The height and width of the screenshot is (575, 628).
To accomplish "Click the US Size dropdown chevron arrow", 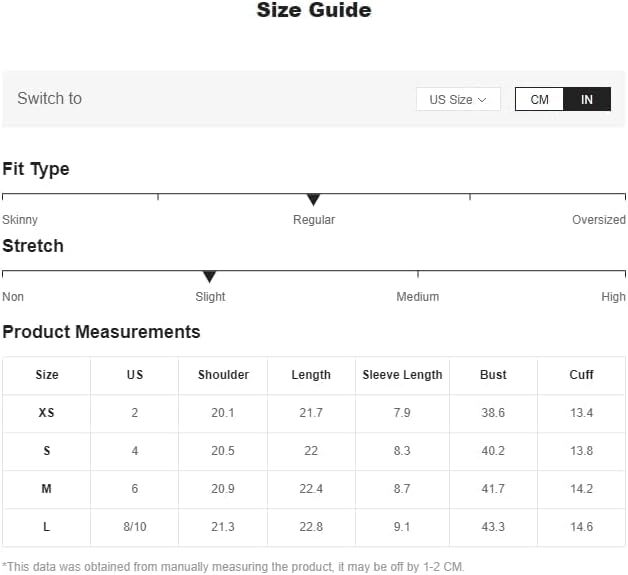I will pos(482,99).
